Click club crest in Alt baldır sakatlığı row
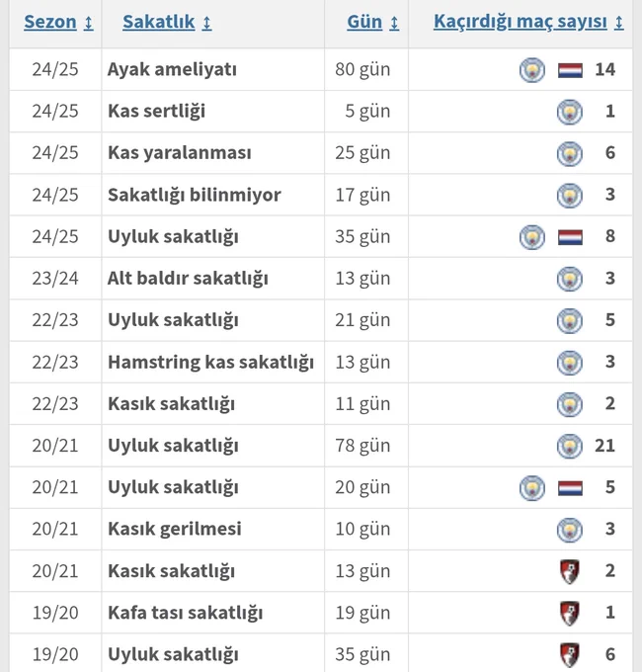Screen dimensions: 642x672 pos(570,279)
